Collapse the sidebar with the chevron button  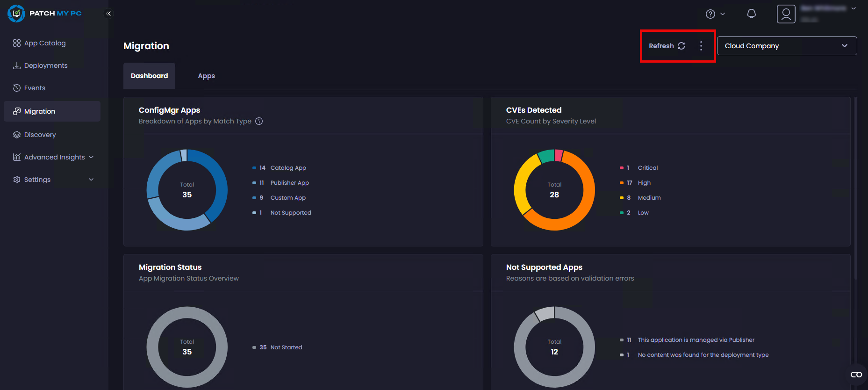pos(108,14)
